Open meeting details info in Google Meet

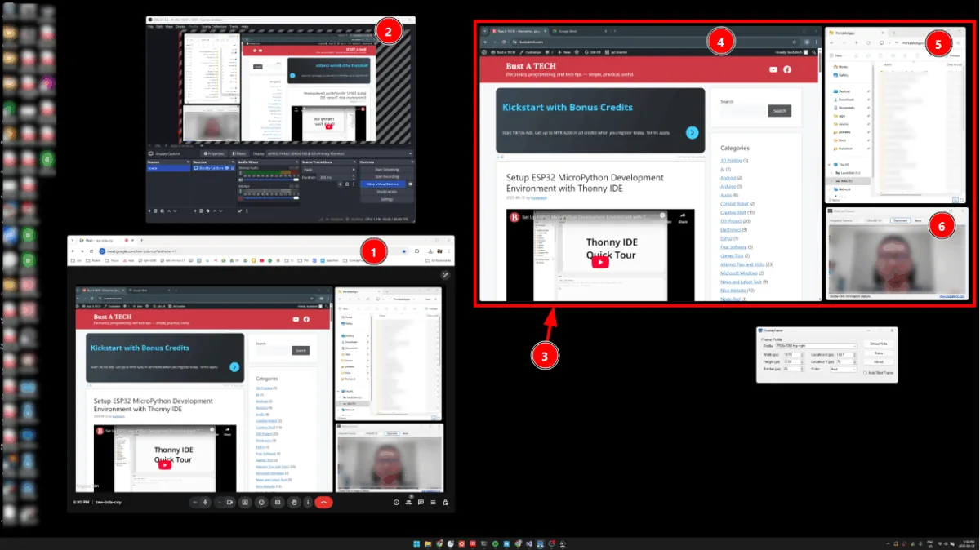[x=396, y=502]
